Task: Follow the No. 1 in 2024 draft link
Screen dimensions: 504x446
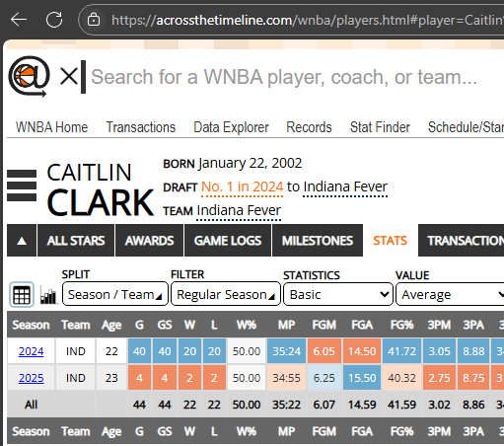Action: pos(242,186)
